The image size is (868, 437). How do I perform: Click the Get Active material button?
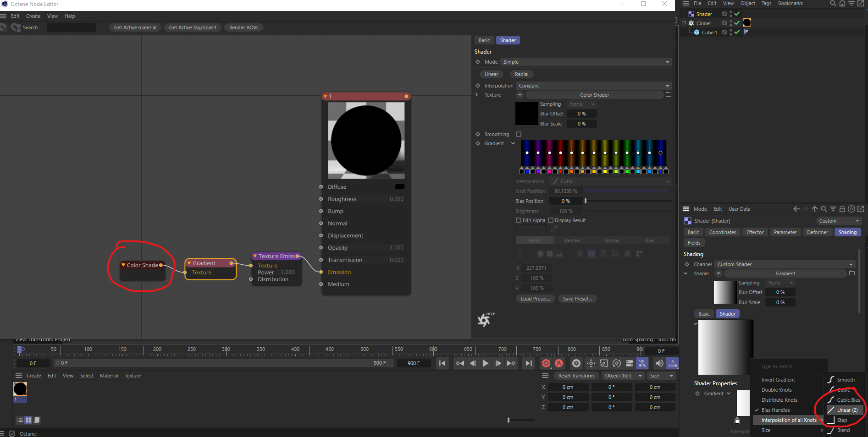click(x=135, y=27)
